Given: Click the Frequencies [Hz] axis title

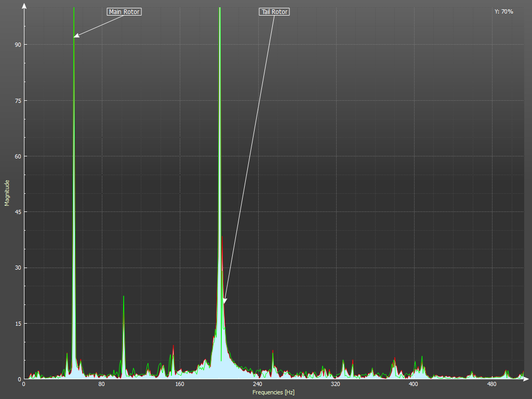Looking at the screenshot, I should coord(273,392).
